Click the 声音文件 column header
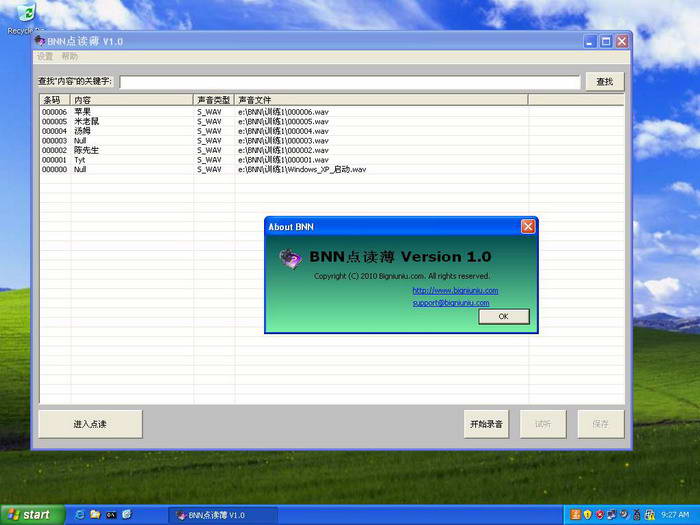The width and height of the screenshot is (700, 525). [x=381, y=100]
